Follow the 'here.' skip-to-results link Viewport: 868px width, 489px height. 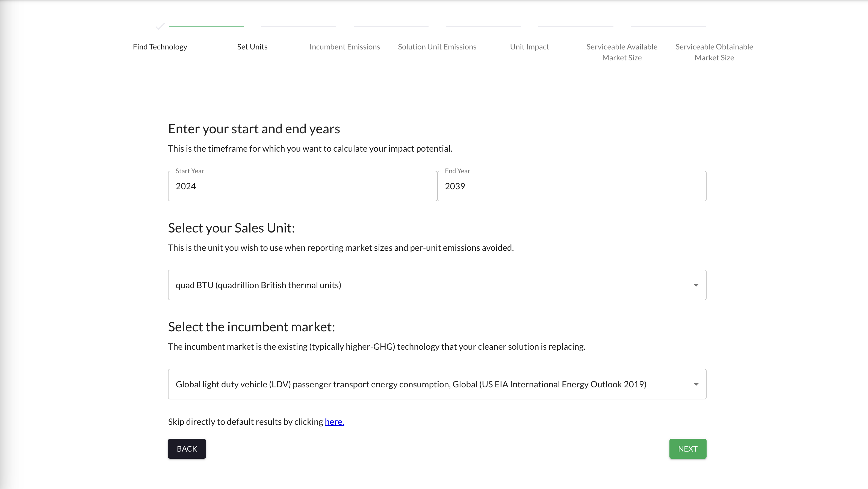pyautogui.click(x=334, y=422)
